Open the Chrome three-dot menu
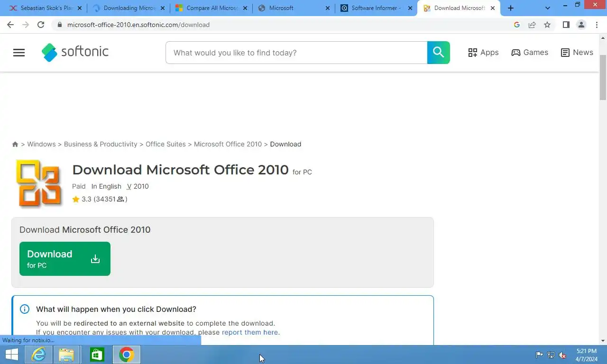This screenshot has height=364, width=607. [x=597, y=25]
